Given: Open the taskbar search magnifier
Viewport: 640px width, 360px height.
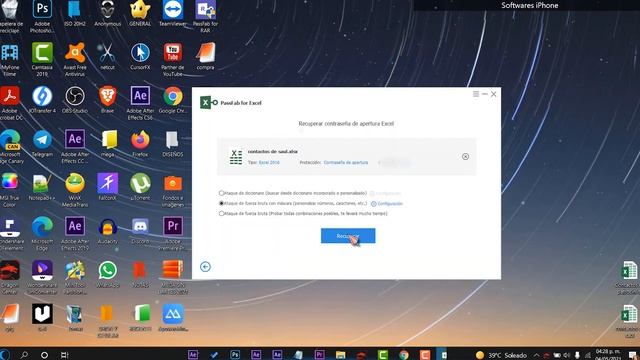Looking at the screenshot, I should click(24, 355).
